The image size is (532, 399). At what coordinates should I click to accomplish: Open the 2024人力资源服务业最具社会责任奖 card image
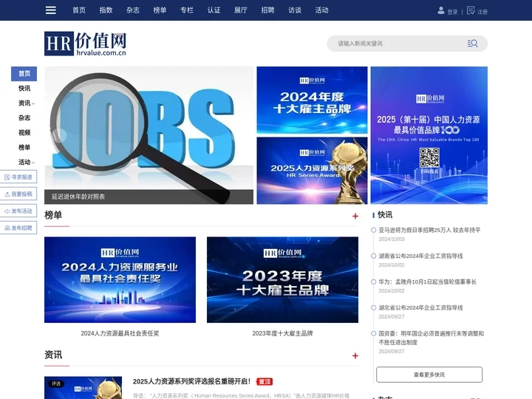[x=120, y=279]
